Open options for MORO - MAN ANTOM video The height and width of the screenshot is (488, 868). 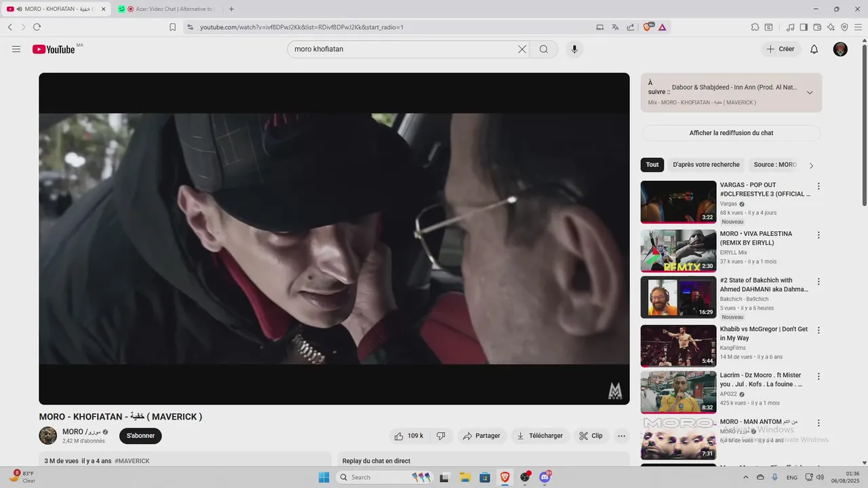818,422
